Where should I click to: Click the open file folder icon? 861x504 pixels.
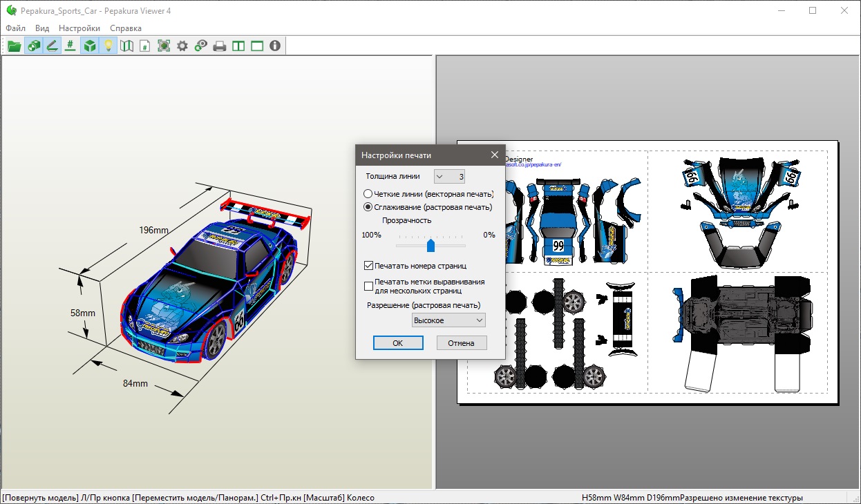pos(14,46)
